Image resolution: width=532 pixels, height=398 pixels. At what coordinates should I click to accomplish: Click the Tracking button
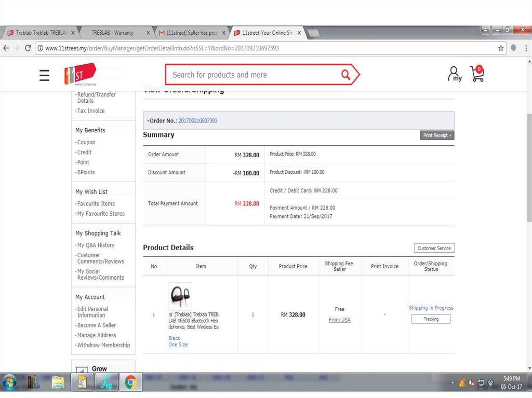(x=431, y=319)
